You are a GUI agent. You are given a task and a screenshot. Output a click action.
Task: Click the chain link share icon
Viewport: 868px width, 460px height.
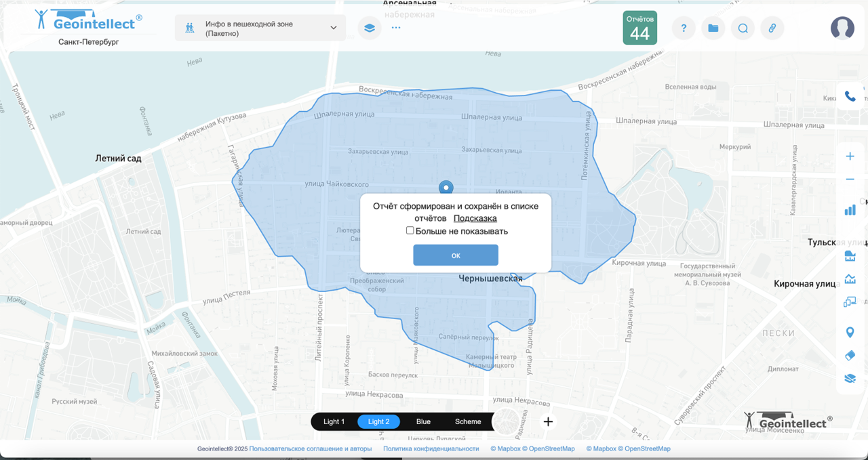point(772,28)
